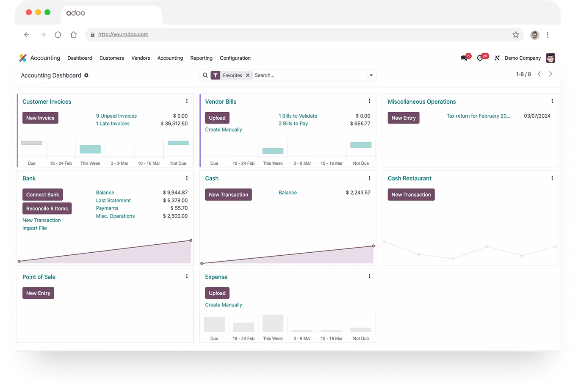Viewport: 578px width, 392px height.
Task: Open Vendor Bills card options menu
Action: [x=369, y=101]
